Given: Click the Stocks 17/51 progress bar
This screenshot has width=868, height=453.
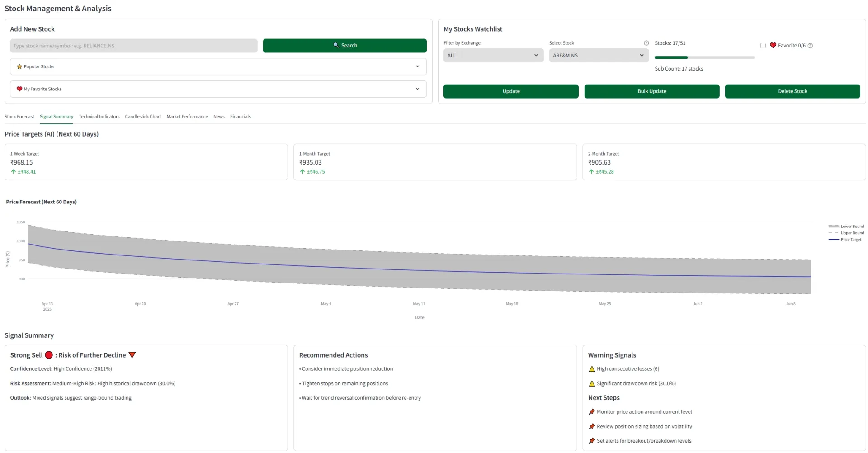Looking at the screenshot, I should [704, 57].
